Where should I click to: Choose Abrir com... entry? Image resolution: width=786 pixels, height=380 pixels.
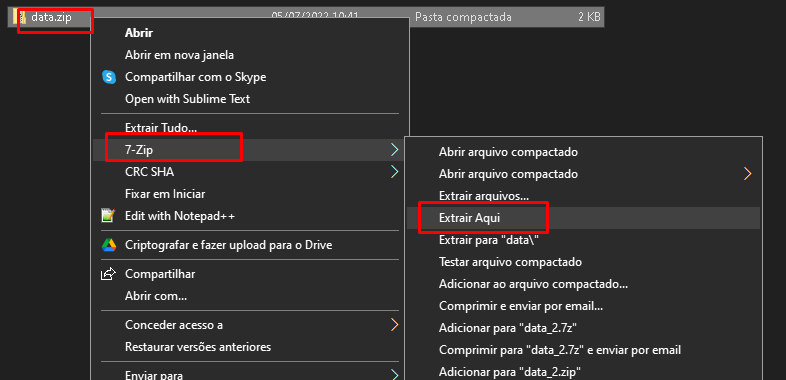tap(156, 296)
